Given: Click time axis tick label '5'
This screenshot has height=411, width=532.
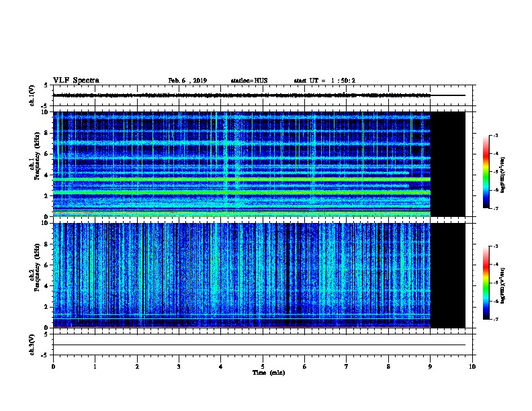Looking at the screenshot, I should point(263,367).
